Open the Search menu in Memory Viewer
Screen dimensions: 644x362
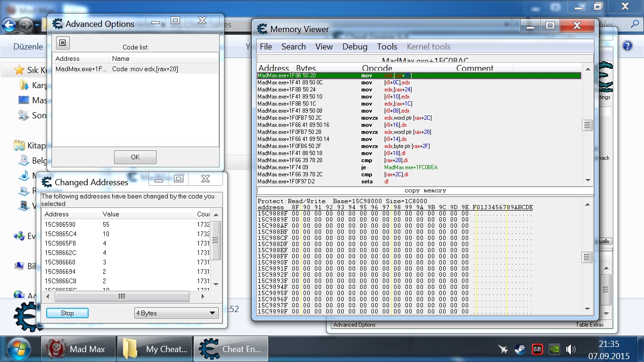pyautogui.click(x=294, y=47)
